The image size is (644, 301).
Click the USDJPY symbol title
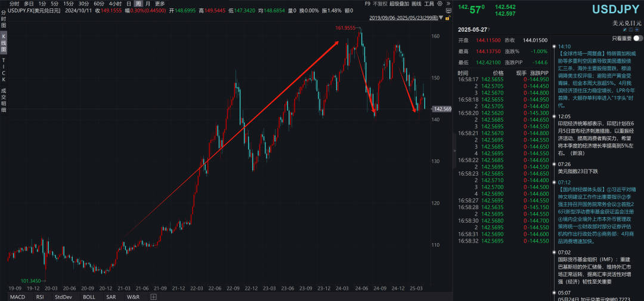tap(616, 10)
